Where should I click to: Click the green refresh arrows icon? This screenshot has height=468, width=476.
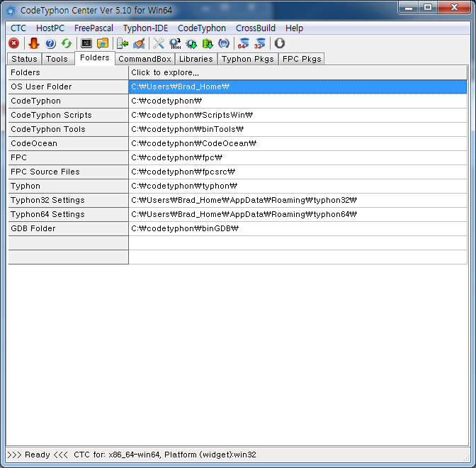point(67,43)
